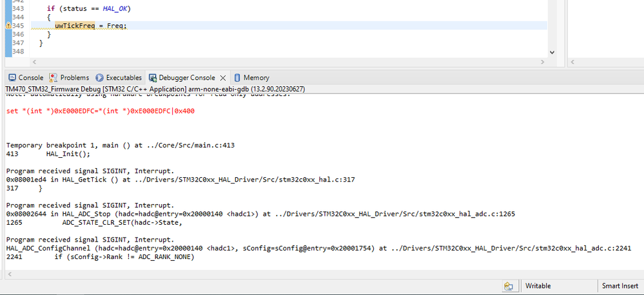Viewport: 644px width, 295px height.
Task: Close the Debugger Console tab
Action: (x=223, y=77)
